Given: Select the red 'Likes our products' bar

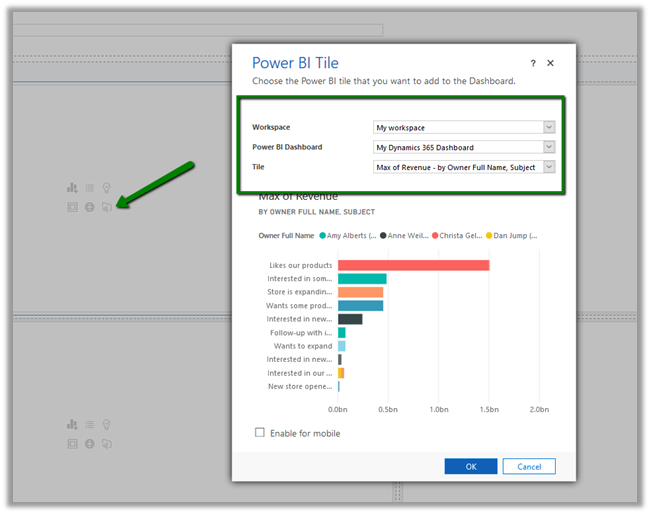Looking at the screenshot, I should 413,265.
